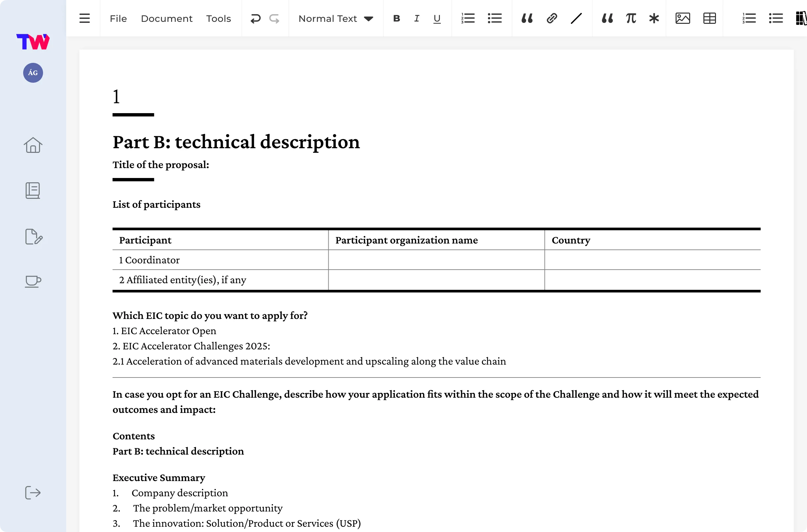Open the document edit icon in the sidebar
The width and height of the screenshot is (807, 532).
[x=33, y=237]
